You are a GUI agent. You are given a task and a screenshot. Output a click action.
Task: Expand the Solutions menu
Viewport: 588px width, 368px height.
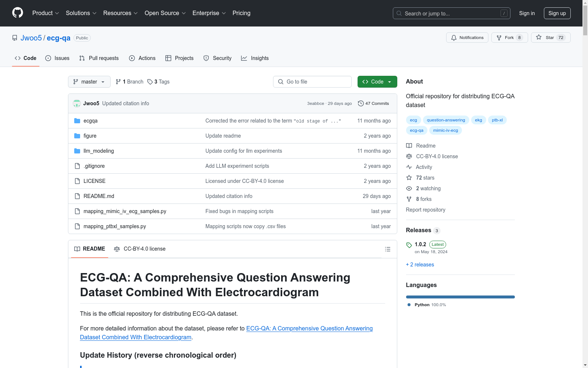click(81, 13)
